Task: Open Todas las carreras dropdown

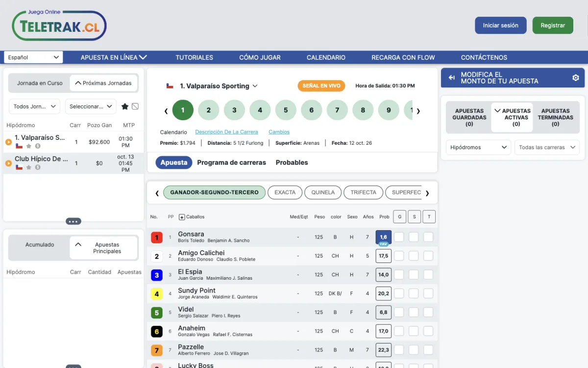Action: 547,147
